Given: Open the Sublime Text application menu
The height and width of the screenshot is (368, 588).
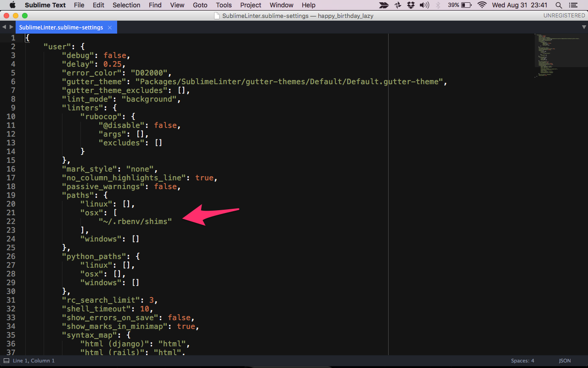Looking at the screenshot, I should pos(45,5).
